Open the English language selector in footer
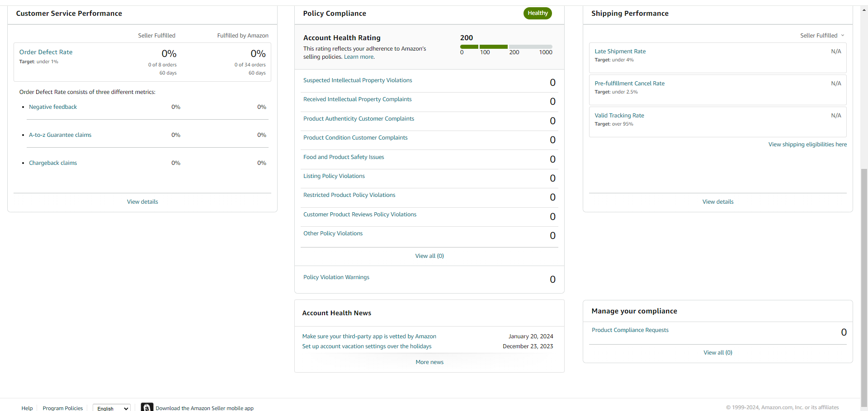The width and height of the screenshot is (868, 411). 112,408
